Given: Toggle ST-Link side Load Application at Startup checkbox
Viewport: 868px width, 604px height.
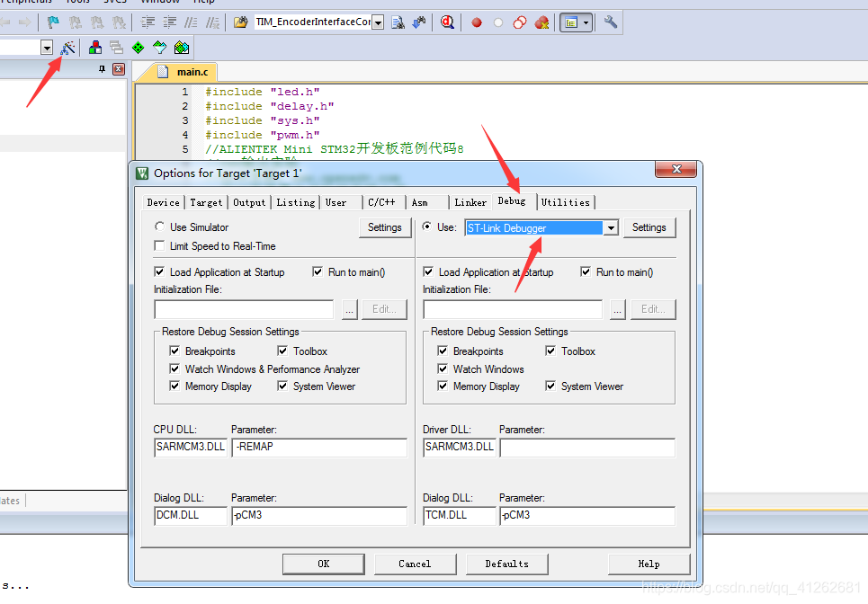Looking at the screenshot, I should [428, 271].
